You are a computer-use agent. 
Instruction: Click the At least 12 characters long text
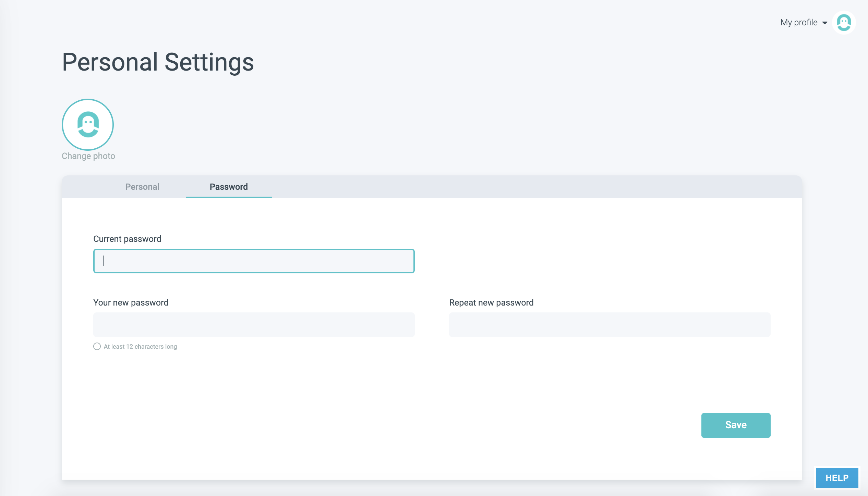point(140,346)
